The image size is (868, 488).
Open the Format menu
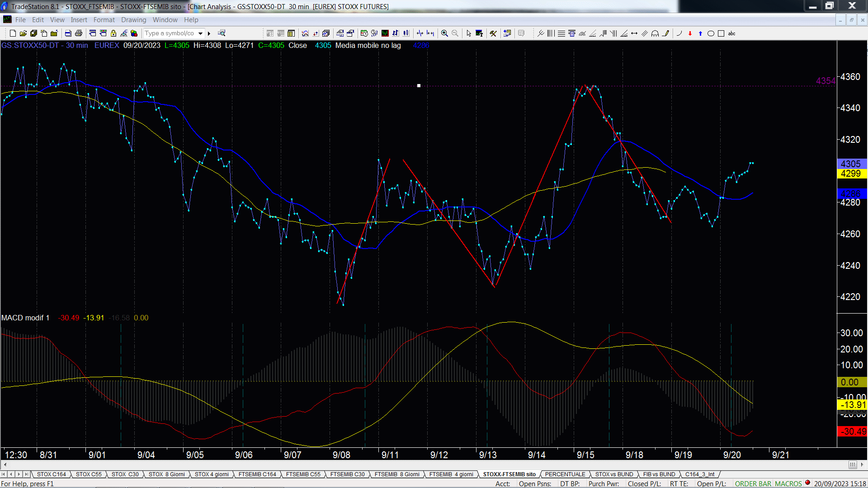(104, 20)
